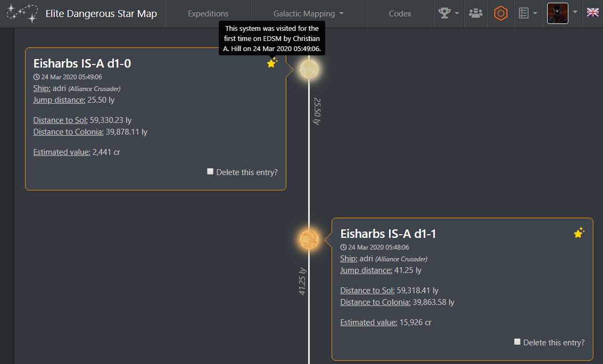The height and width of the screenshot is (364, 603).
Task: Open the Eisharbs IS-A d1-0 system title
Action: click(82, 63)
